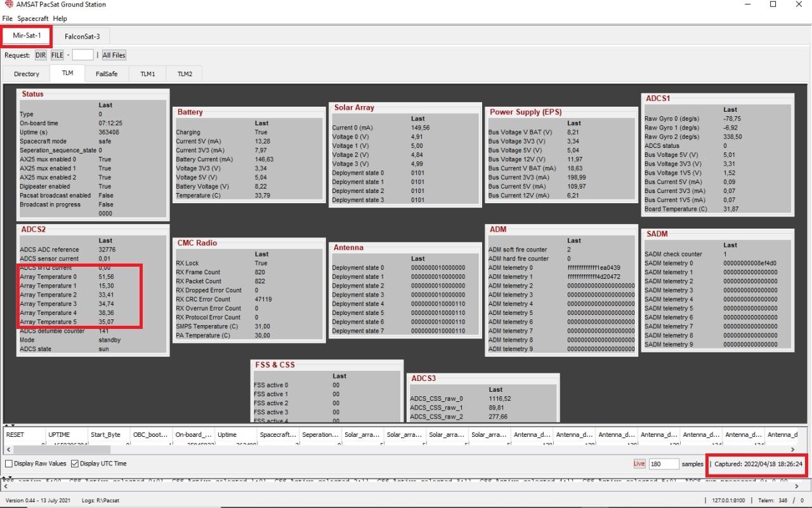This screenshot has width=812, height=508.
Task: Focus the file ID input field
Action: tap(83, 55)
